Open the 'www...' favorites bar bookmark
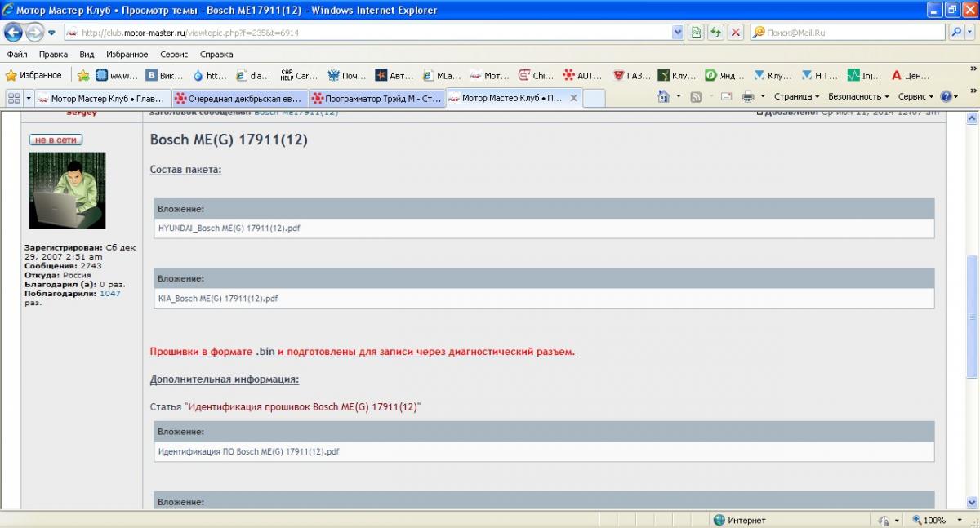The height and width of the screenshot is (528, 980). pos(117,75)
